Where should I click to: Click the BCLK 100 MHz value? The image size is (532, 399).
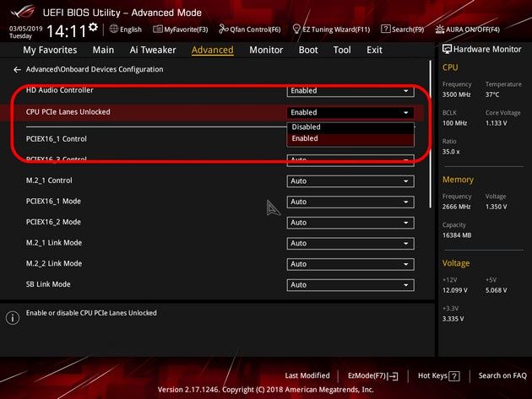(454, 123)
